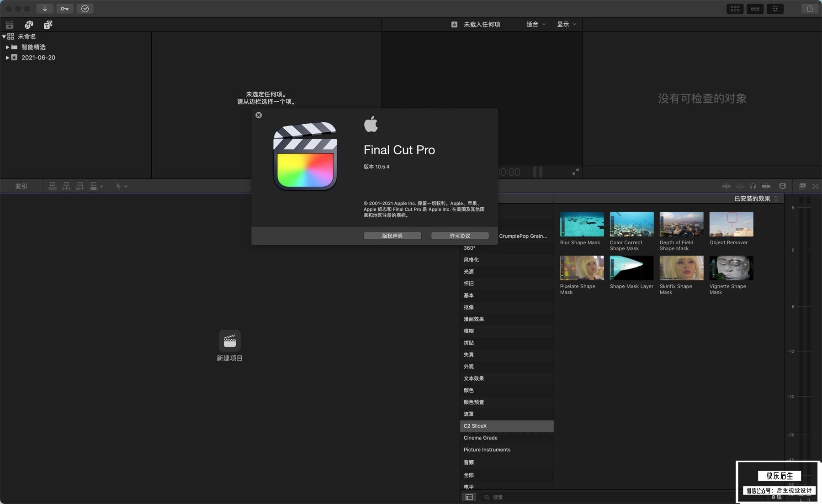822x504 pixels.
Task: Open the Clip Appearance filmstrip icon
Action: (x=782, y=186)
